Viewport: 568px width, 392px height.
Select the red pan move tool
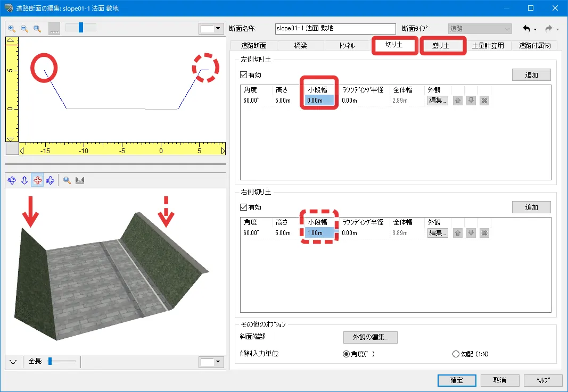click(x=37, y=181)
